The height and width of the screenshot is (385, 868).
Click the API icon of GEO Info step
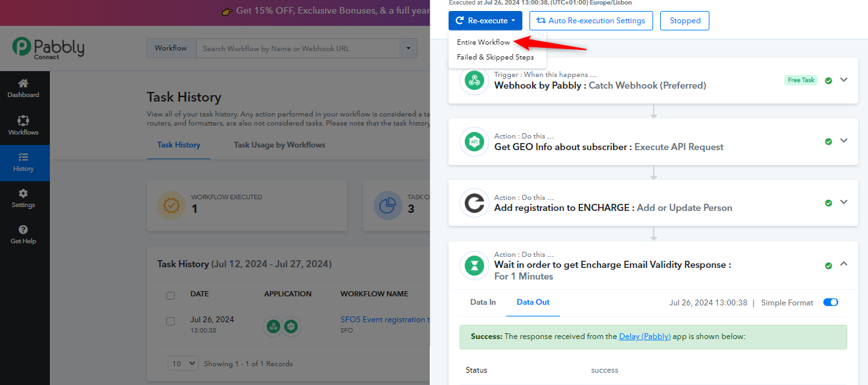[x=474, y=142]
